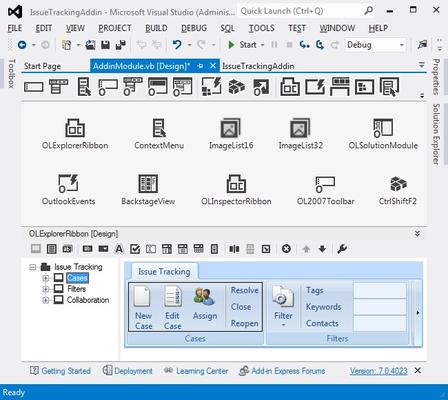Click the Resolve ribbon item
Image resolution: width=448 pixels, height=400 pixels.
coord(245,290)
